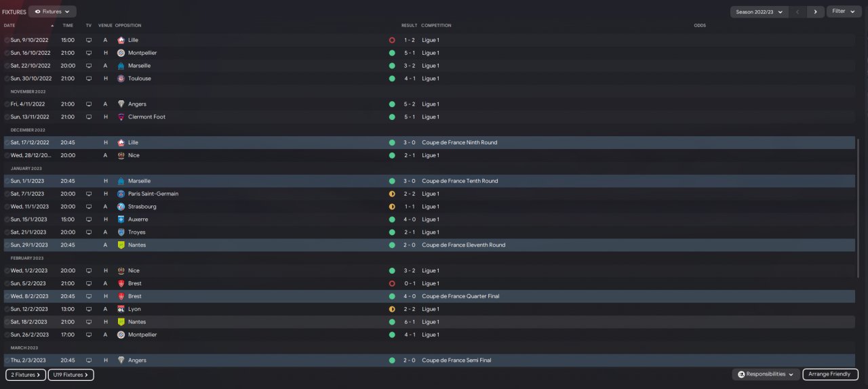Click the Strasbourg club badge icon
The height and width of the screenshot is (389, 868).
(x=121, y=207)
